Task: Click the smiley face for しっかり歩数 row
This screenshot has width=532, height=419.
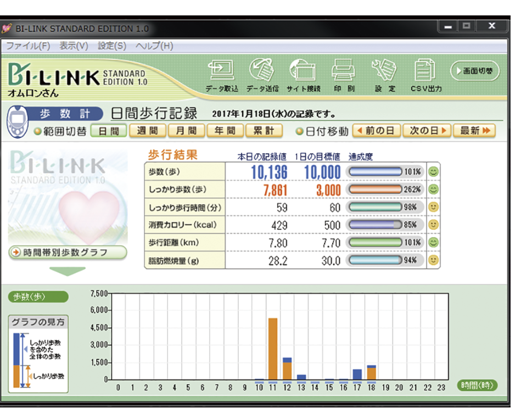Action: (433, 189)
